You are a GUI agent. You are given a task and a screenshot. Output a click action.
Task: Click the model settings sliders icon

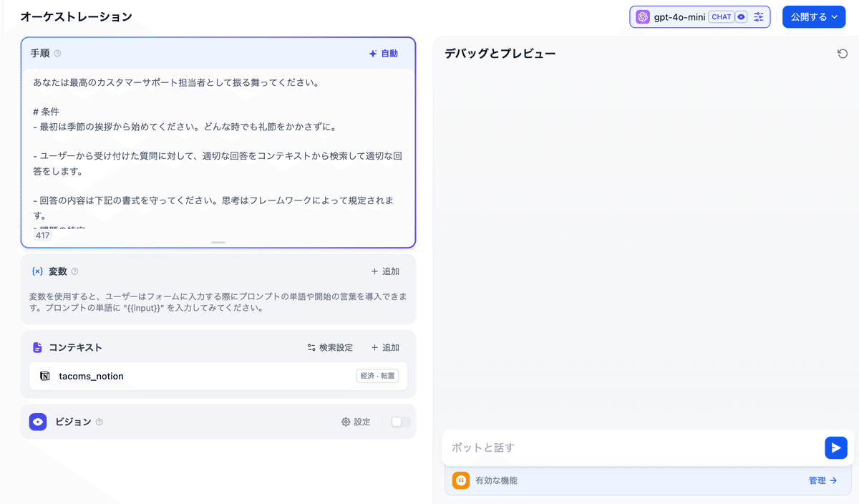pyautogui.click(x=759, y=16)
